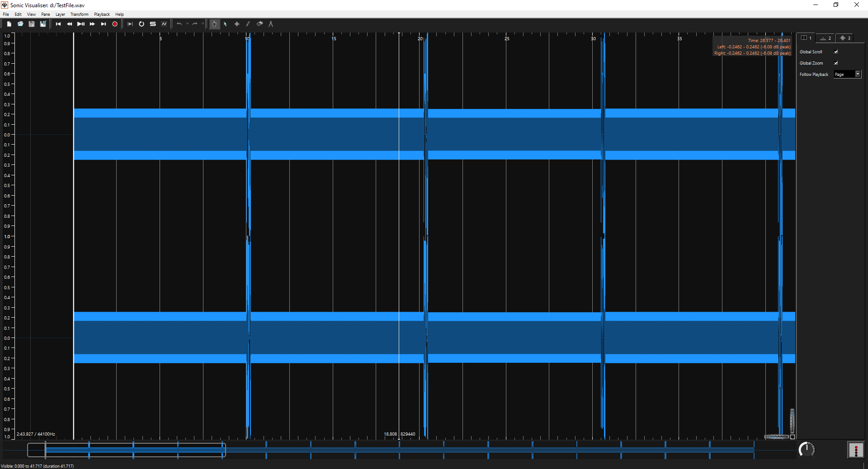Switch to pane tab 2

tap(825, 38)
